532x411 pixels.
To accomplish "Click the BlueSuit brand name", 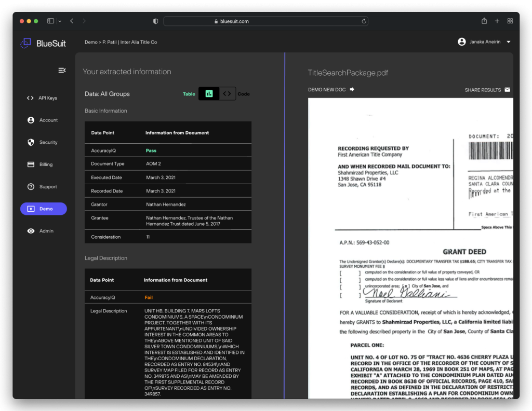I will tap(51, 44).
